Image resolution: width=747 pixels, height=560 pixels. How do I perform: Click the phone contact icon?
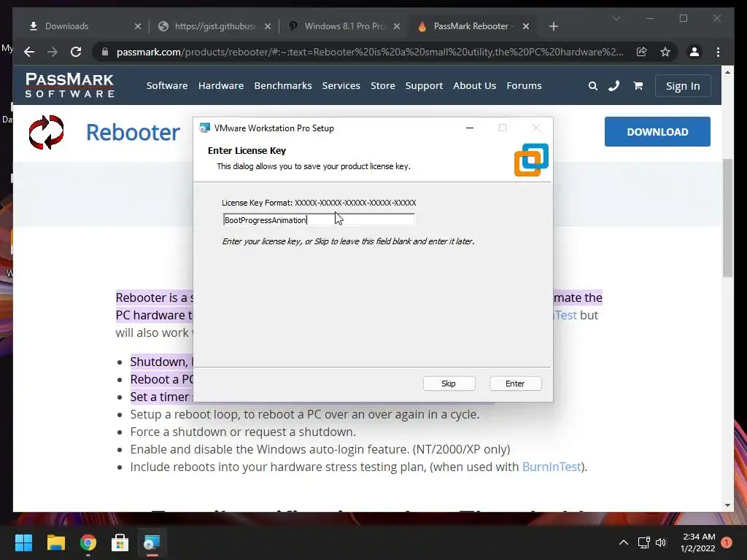(614, 86)
